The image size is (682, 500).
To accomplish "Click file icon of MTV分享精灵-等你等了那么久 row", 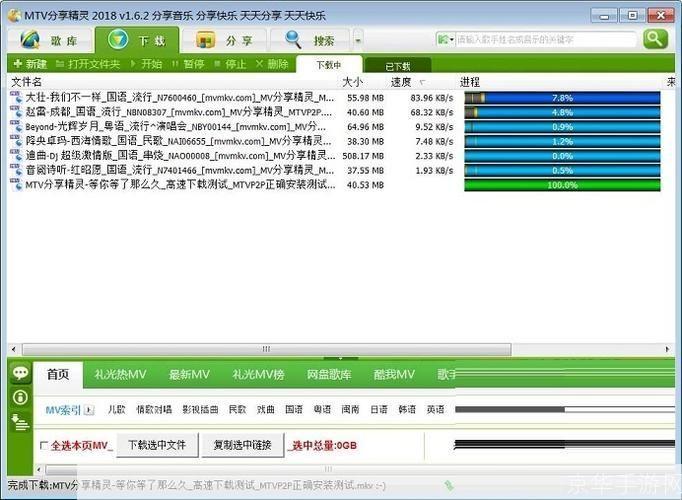I will point(16,184).
